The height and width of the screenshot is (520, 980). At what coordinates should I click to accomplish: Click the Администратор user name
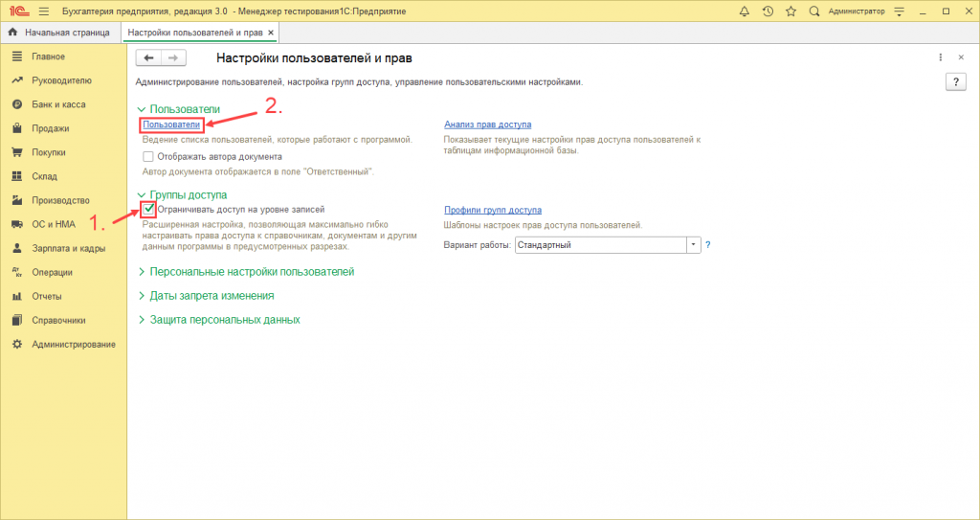pyautogui.click(x=857, y=11)
